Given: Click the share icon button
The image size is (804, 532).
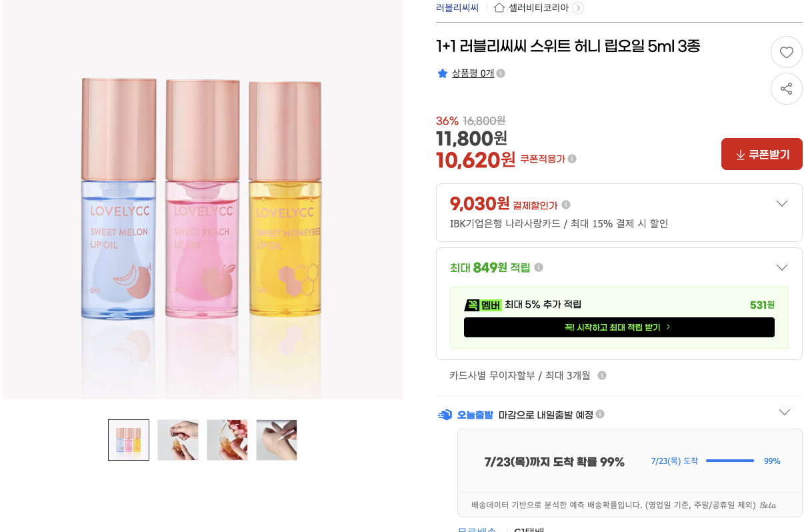Looking at the screenshot, I should [787, 89].
